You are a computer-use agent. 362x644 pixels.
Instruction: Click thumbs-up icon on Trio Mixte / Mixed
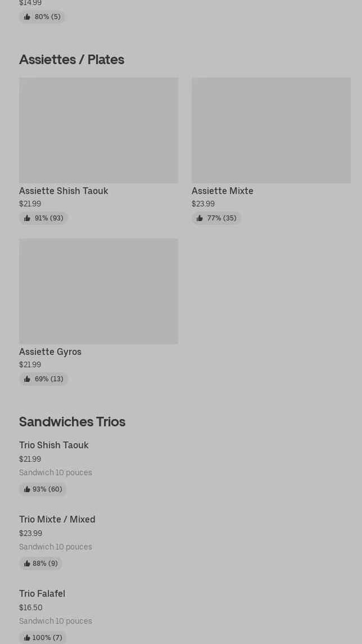tap(27, 564)
